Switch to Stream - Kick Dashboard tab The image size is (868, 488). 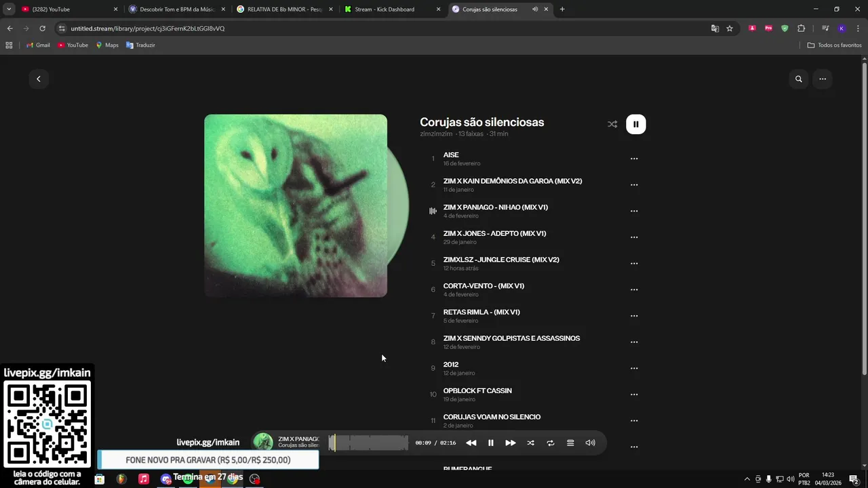(392, 9)
